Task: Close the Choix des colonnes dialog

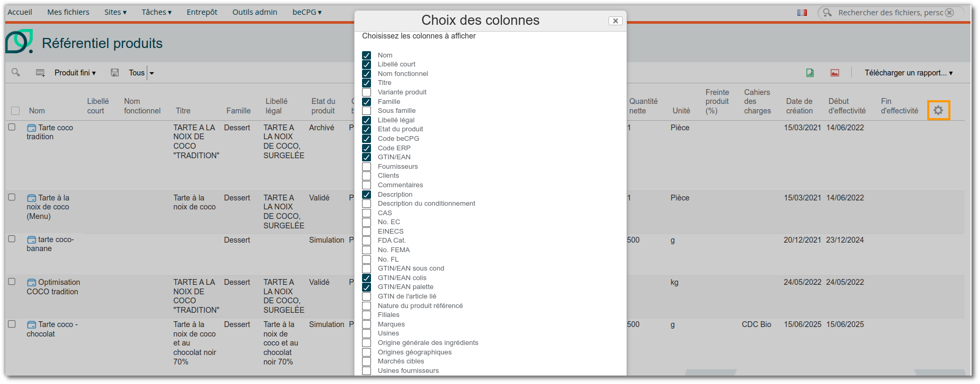Action: coord(615,21)
